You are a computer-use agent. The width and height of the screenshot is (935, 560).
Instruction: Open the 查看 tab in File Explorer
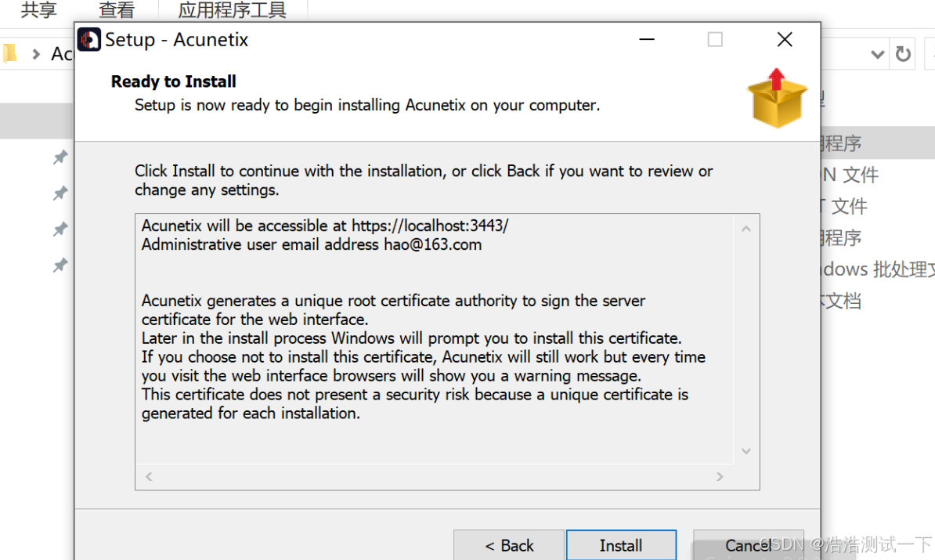click(x=116, y=9)
